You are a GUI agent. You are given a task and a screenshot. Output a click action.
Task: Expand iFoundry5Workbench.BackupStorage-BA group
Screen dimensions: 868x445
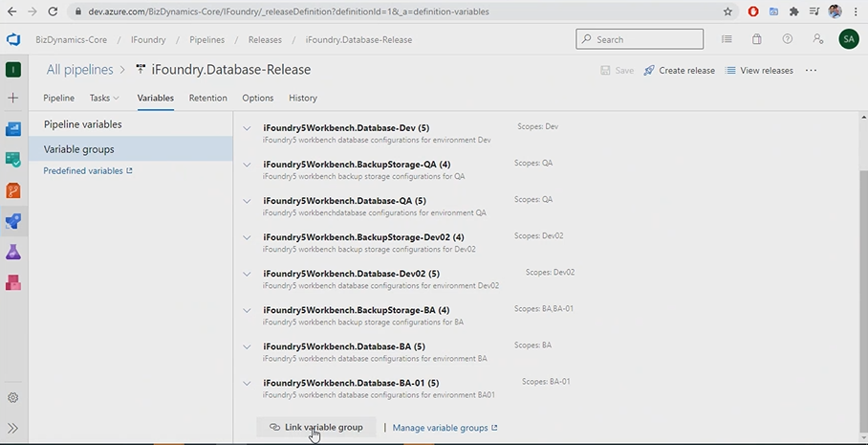pyautogui.click(x=247, y=310)
